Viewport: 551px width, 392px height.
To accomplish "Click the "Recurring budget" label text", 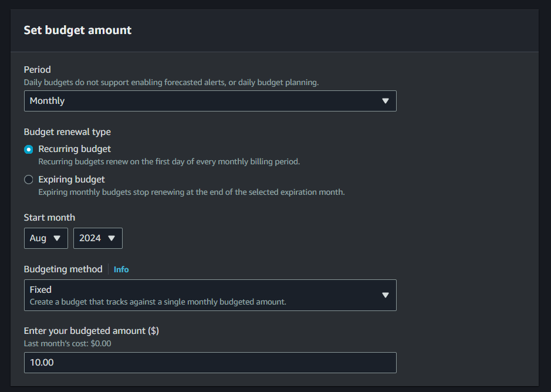I will pyautogui.click(x=75, y=149).
